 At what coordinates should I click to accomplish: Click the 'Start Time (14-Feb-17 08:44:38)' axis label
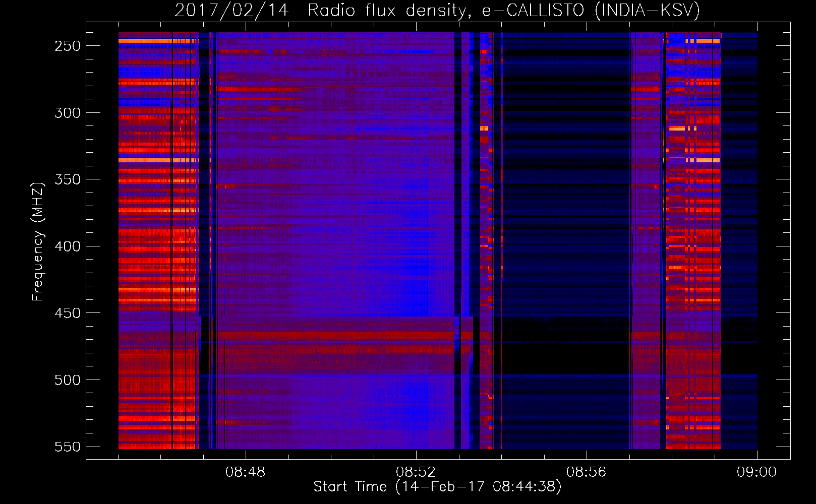[x=437, y=487]
